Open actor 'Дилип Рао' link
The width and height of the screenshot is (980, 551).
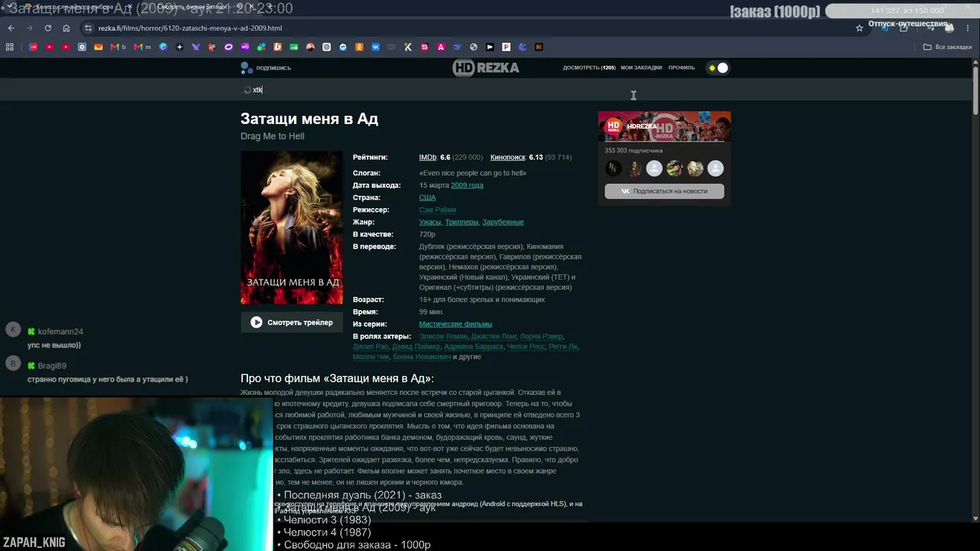click(371, 347)
